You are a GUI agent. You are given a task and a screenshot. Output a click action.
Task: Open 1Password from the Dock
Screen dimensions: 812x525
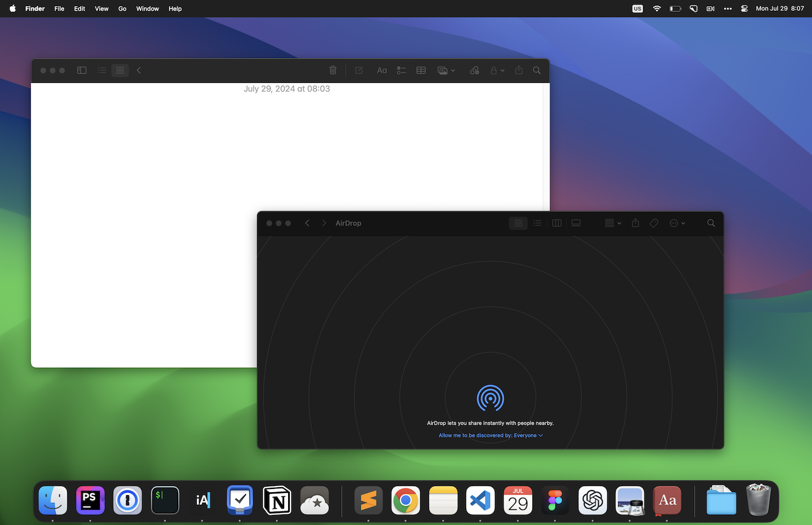(x=127, y=500)
